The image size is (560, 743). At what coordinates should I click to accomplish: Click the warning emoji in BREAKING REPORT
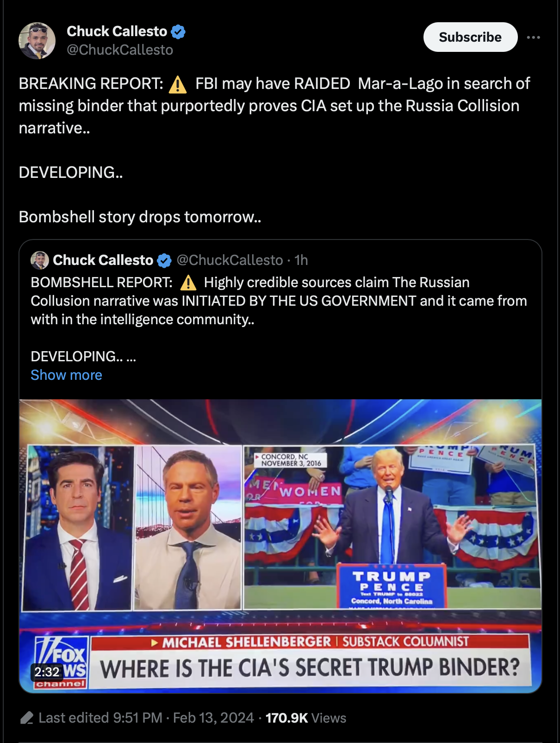(x=178, y=84)
